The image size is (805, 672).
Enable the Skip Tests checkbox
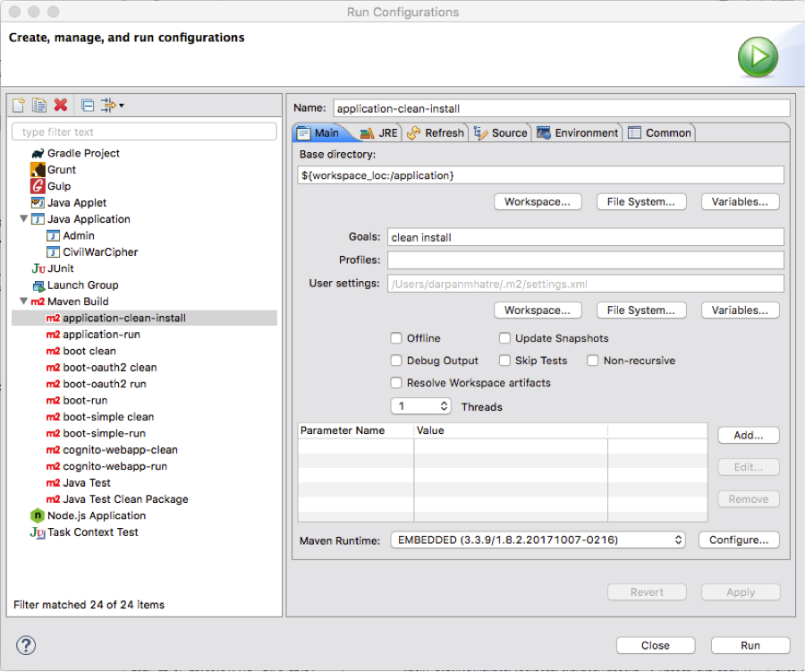click(504, 361)
